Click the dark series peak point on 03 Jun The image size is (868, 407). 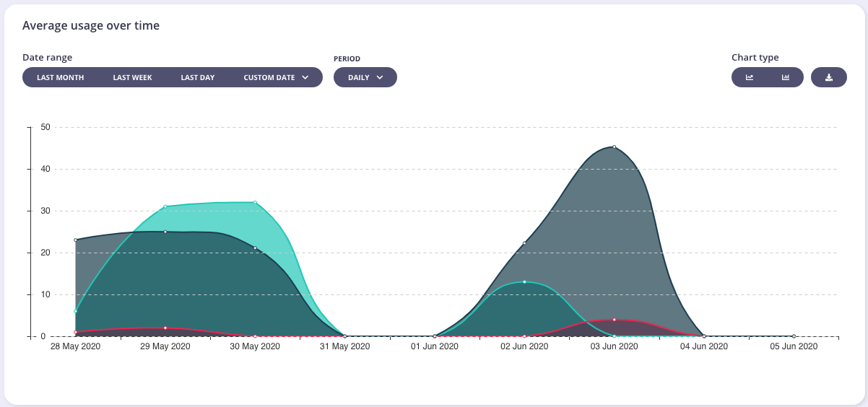[x=614, y=147]
